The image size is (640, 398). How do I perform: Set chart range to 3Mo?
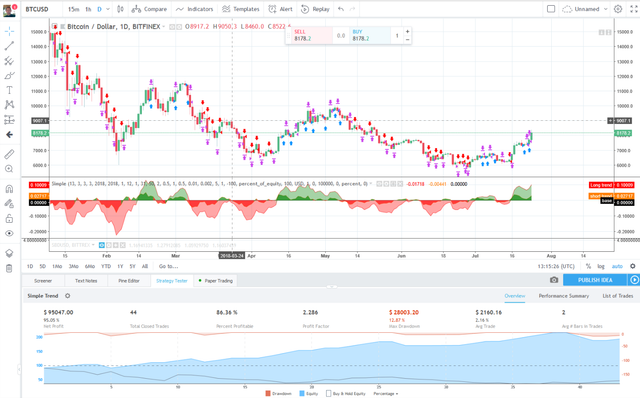(73, 266)
